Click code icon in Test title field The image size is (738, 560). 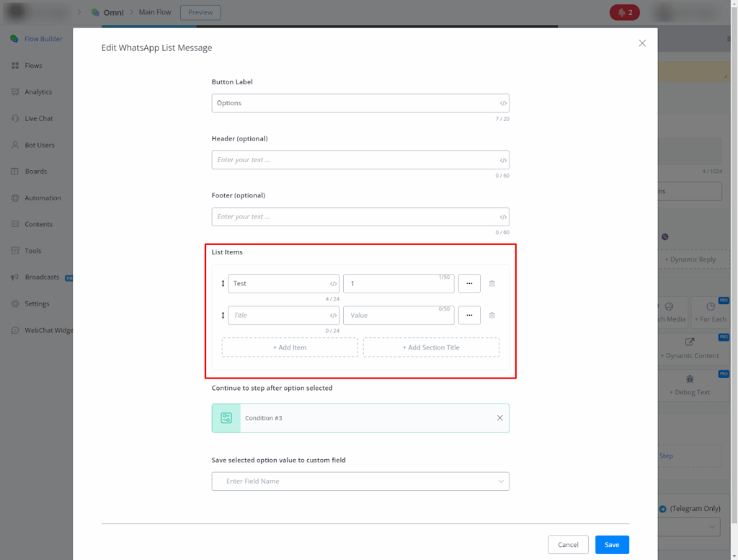pyautogui.click(x=333, y=284)
